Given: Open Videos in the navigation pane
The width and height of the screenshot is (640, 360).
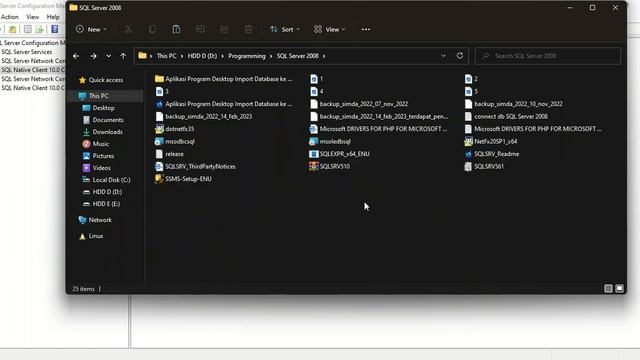Looking at the screenshot, I should coord(101,168).
